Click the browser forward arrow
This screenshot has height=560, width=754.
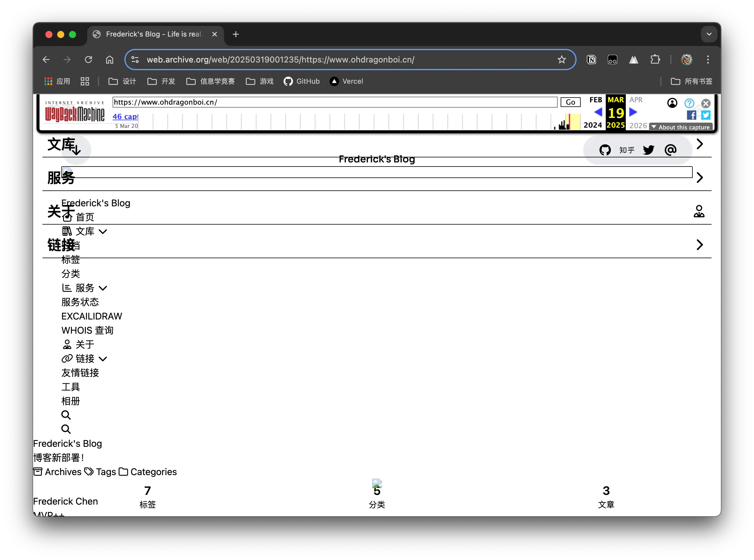click(67, 60)
